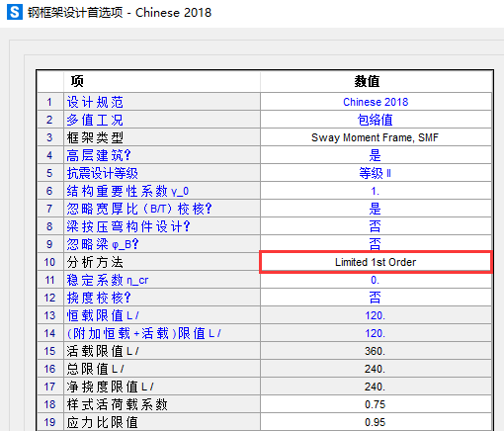
Task: Select the 框架类型 Sway Moment Frame value
Action: click(376, 137)
